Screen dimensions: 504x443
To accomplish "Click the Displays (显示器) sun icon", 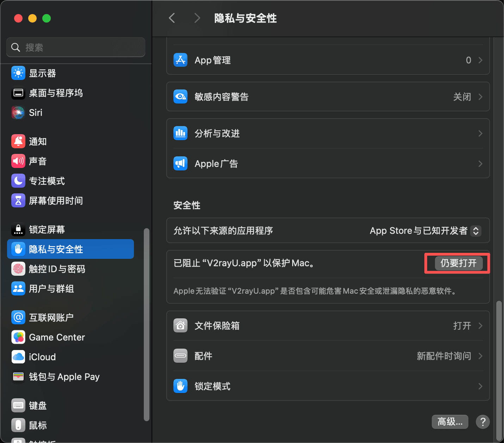I will 18,73.
